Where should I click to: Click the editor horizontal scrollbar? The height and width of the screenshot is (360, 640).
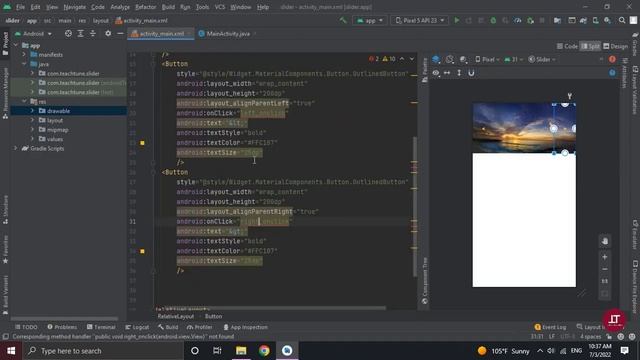pyautogui.click(x=270, y=308)
